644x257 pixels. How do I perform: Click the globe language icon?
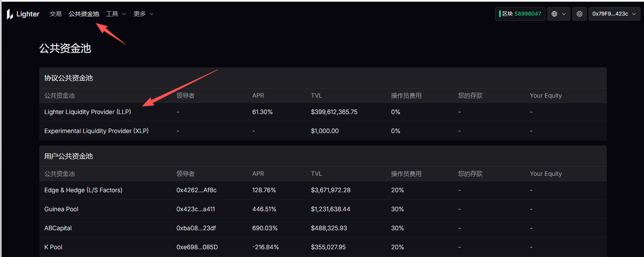tap(555, 13)
